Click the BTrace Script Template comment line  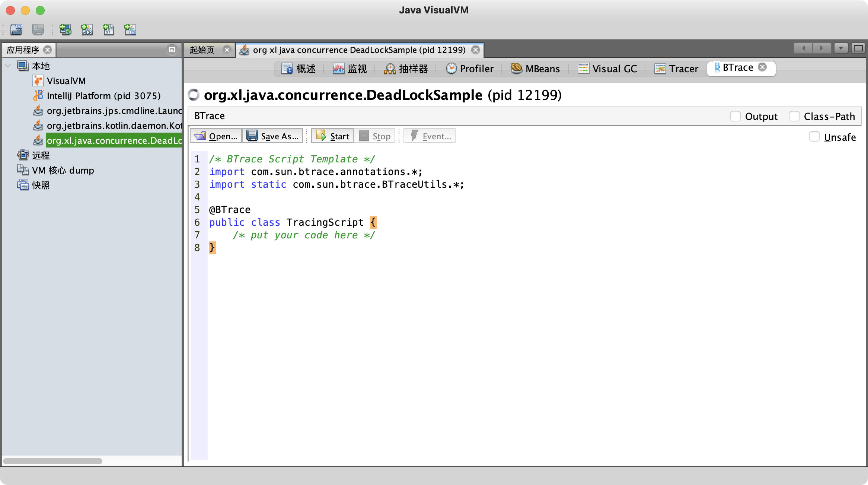click(292, 159)
